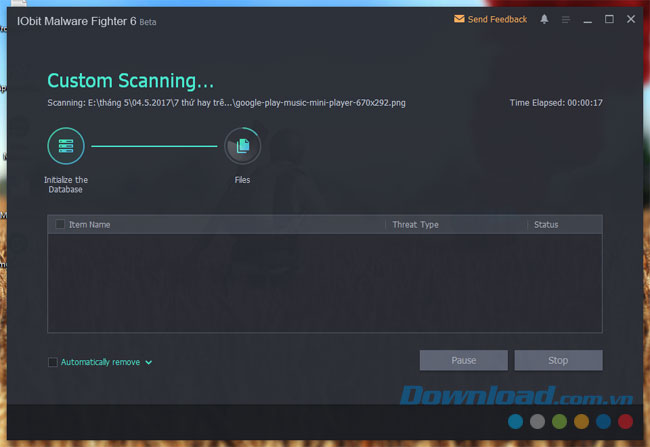Select the teal blue color dot
650x447 pixels.
[x=515, y=421]
